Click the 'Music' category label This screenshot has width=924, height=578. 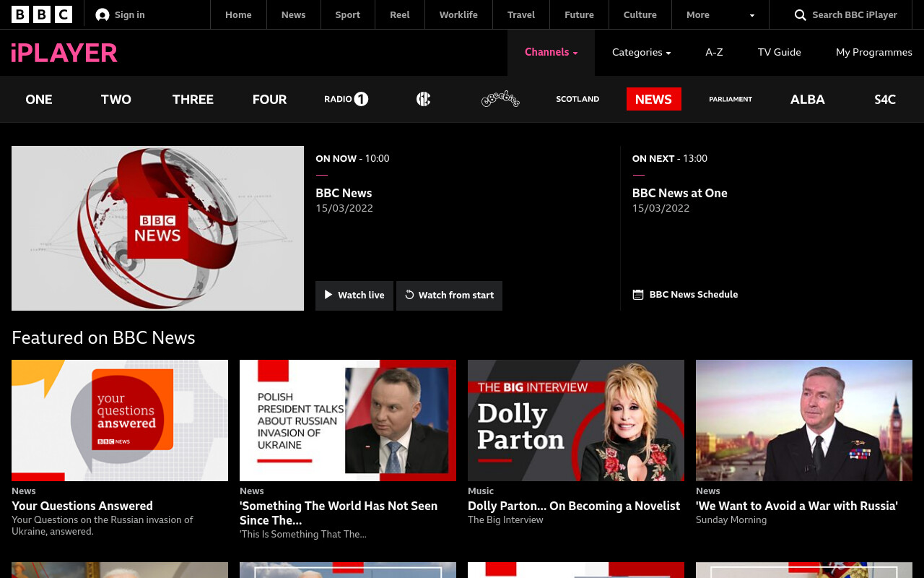[481, 491]
